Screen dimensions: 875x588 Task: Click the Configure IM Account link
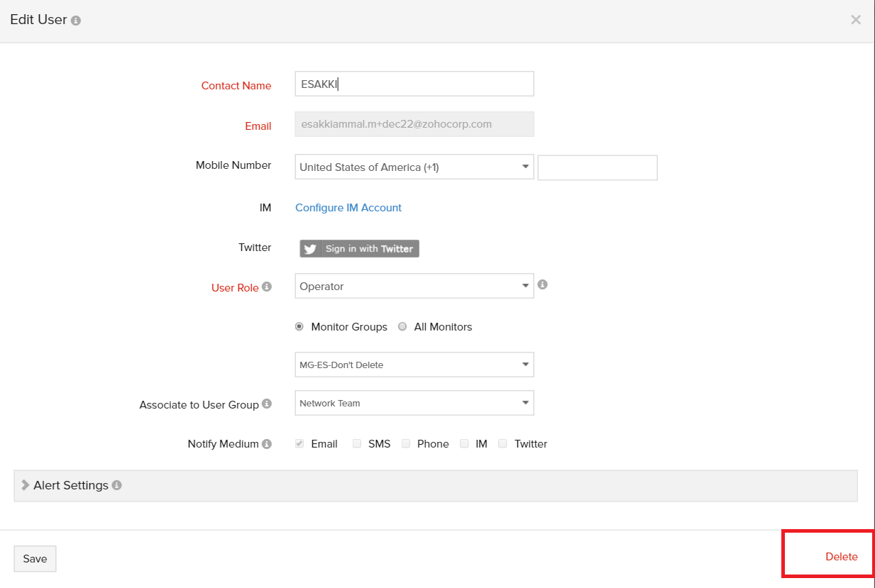click(x=348, y=208)
